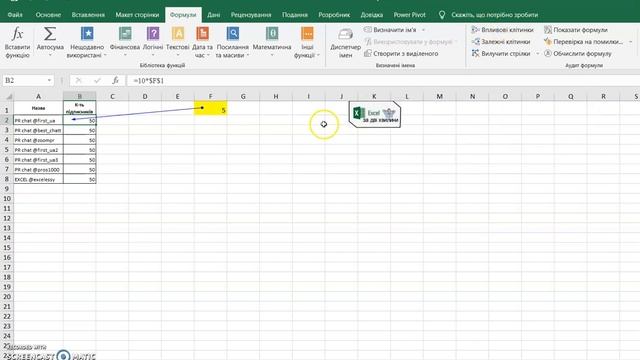
Task: Select yellow cell F1 with value 5
Action: coord(211,108)
